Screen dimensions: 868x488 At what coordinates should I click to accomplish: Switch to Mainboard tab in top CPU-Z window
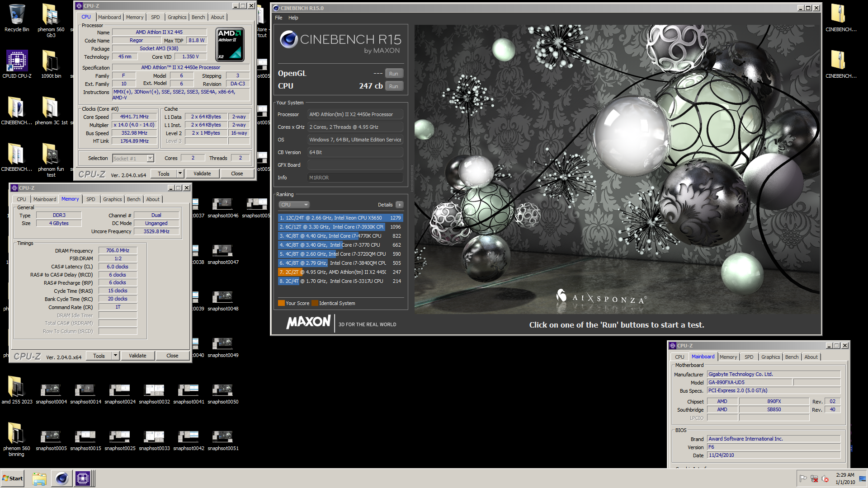pyautogui.click(x=109, y=17)
